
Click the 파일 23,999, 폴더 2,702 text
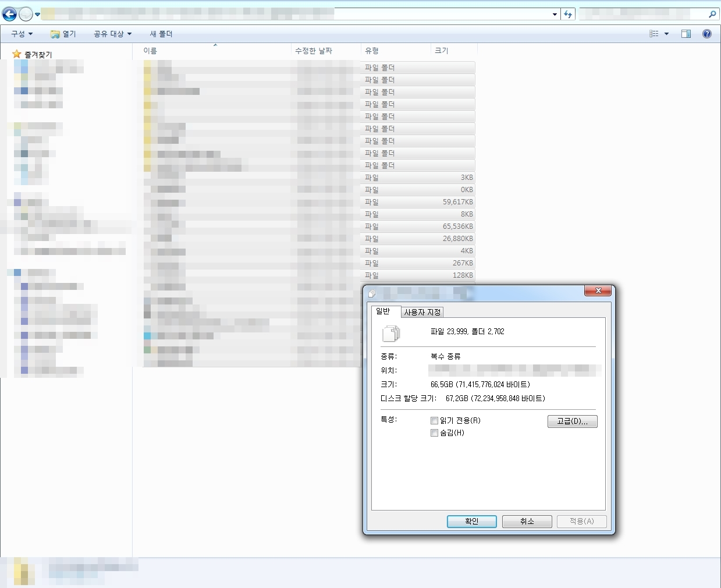coord(467,331)
